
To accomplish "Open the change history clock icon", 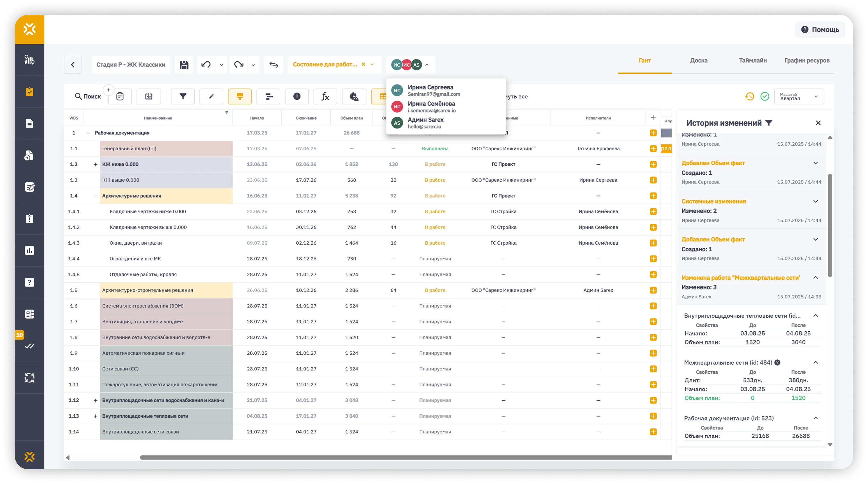I will pyautogui.click(x=750, y=96).
